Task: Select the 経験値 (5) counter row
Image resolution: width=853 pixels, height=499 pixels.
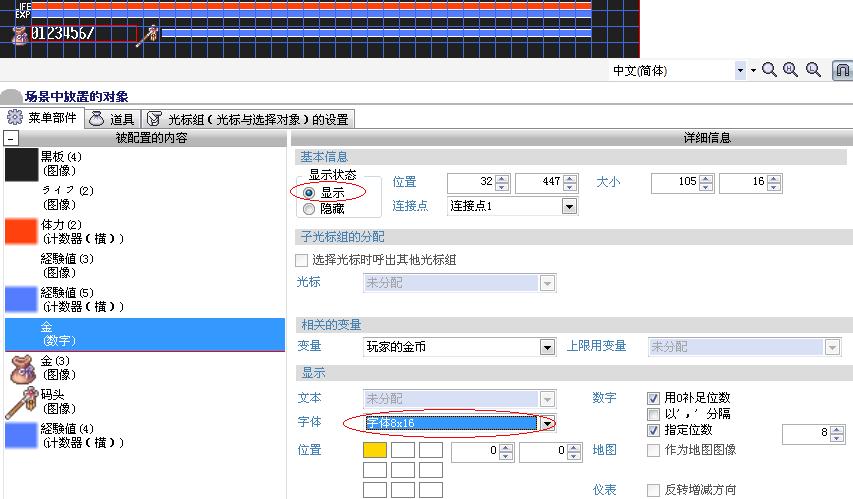Action: click(x=145, y=300)
